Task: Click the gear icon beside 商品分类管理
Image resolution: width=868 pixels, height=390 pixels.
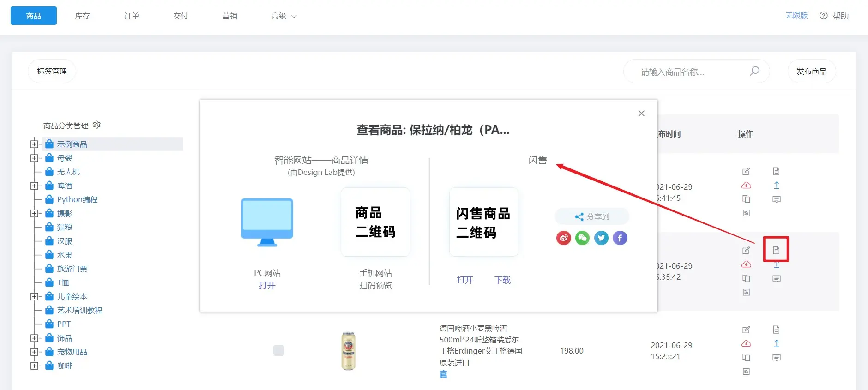Action: coord(97,125)
